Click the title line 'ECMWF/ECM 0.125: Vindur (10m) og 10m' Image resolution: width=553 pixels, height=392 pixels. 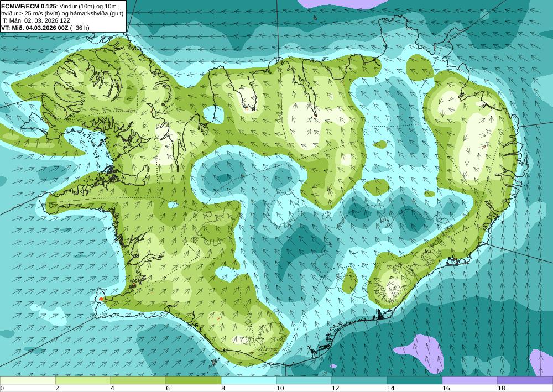click(59, 6)
